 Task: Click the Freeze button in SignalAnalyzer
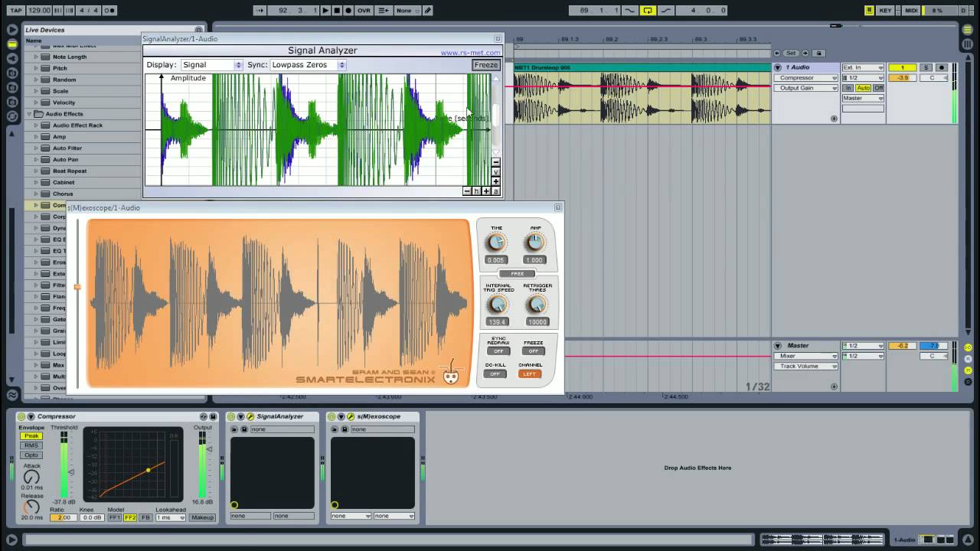tap(485, 65)
